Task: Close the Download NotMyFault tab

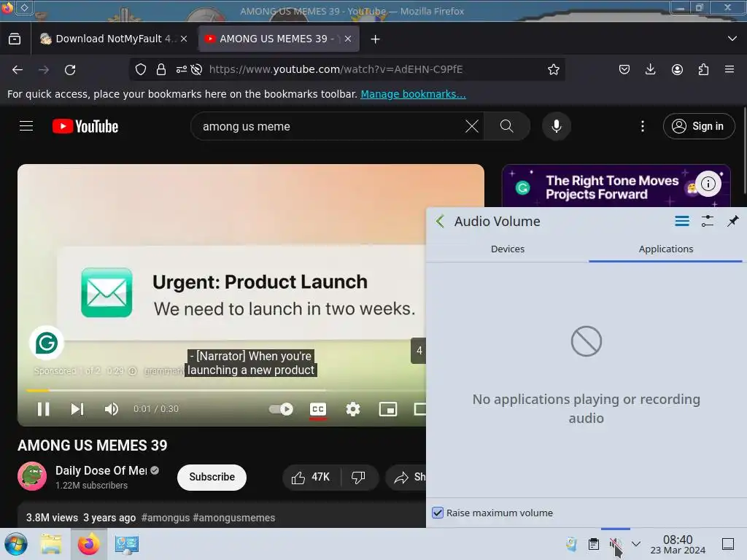Action: pyautogui.click(x=184, y=39)
